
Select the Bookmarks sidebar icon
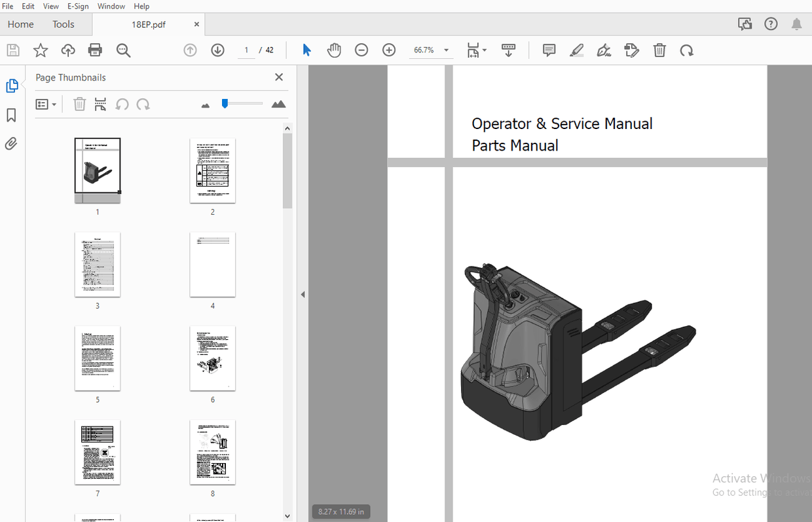[x=10, y=115]
